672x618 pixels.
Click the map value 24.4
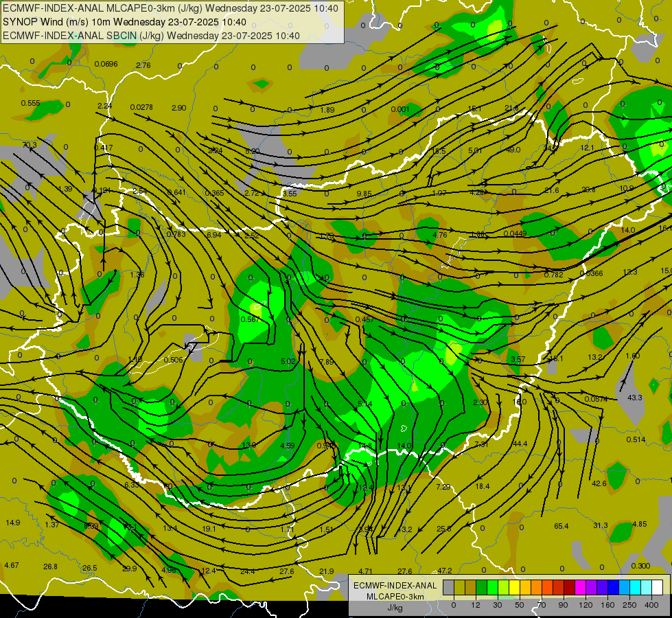pyautogui.click(x=247, y=571)
